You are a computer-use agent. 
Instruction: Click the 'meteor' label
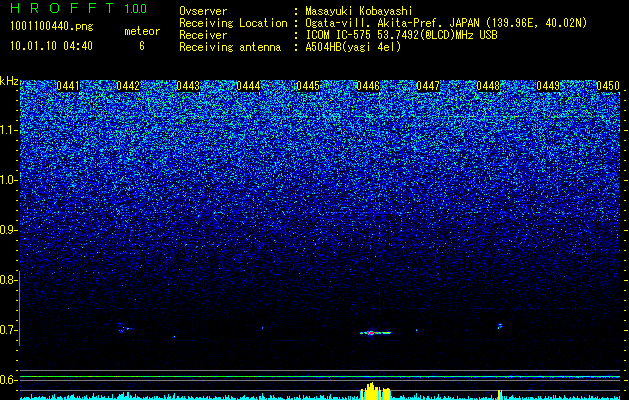click(142, 31)
